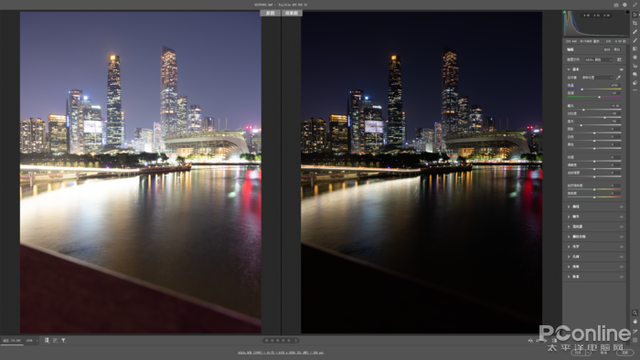Toggle visibility eye of the Optics panel
Viewport: 640px width, 360px height.
[621, 247]
